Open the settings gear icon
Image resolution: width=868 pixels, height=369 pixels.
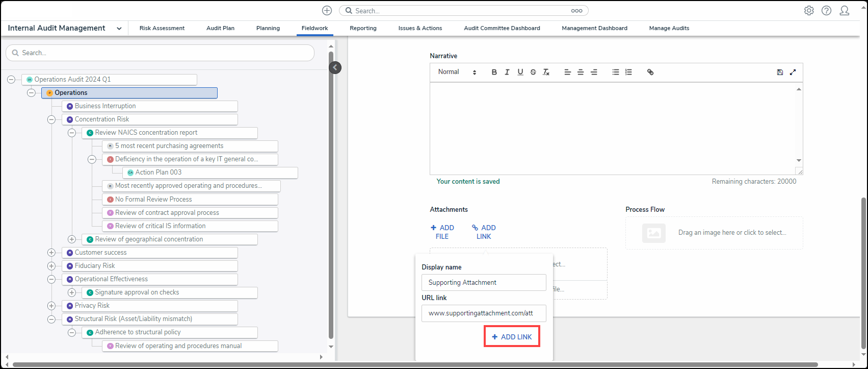pyautogui.click(x=809, y=11)
